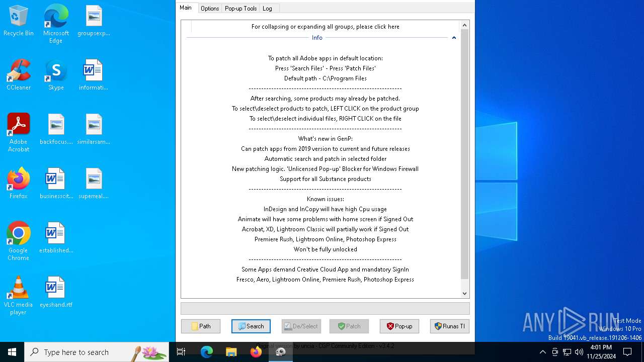Open the network status tray icon
Screen dimensions: 644x362
567,352
